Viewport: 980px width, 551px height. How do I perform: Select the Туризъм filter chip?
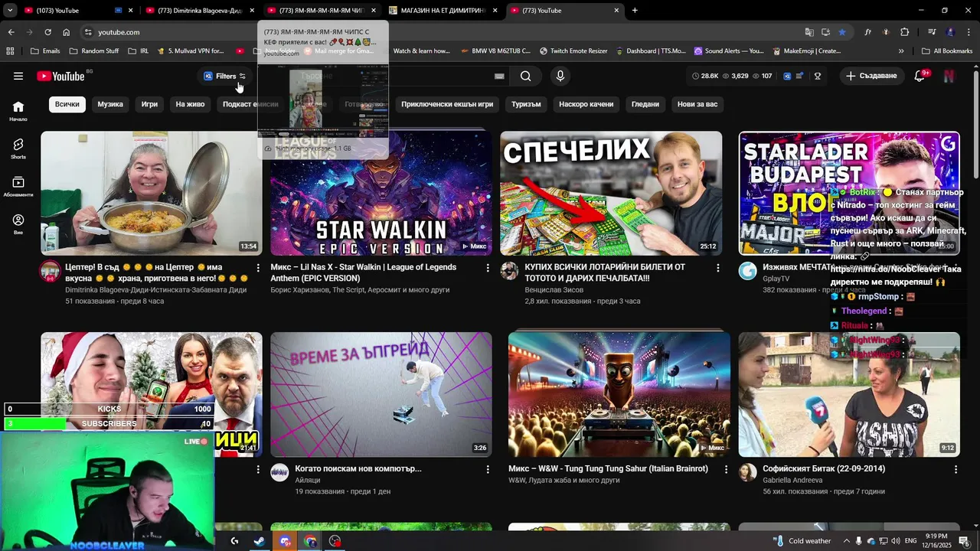click(x=526, y=104)
